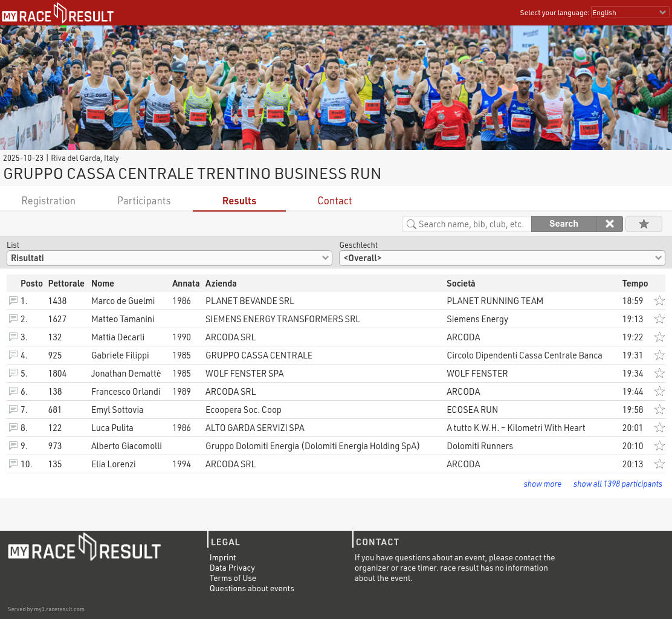The height and width of the screenshot is (619, 672).
Task: Open the language selector set to English
Action: click(630, 13)
